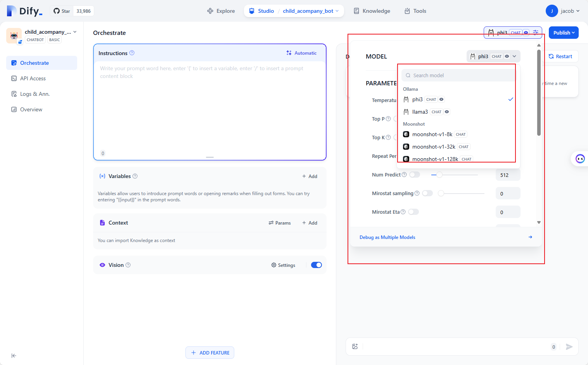Viewport: 588px width, 365px height.
Task: Restart the debug conversation
Action: click(x=560, y=56)
